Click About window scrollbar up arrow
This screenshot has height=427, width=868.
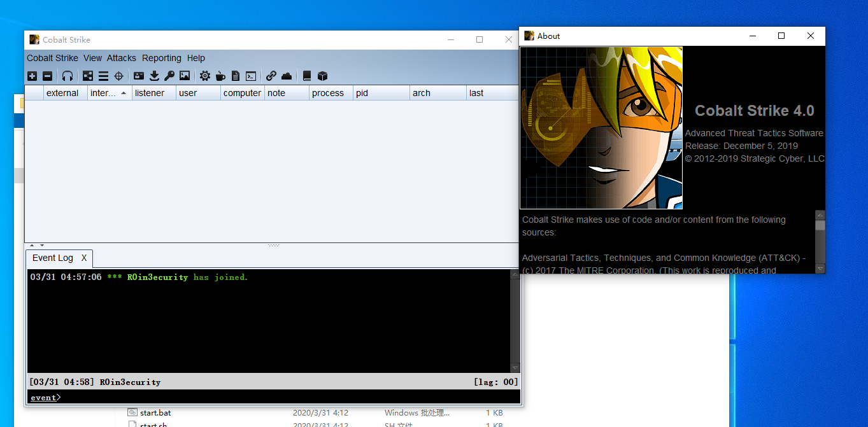tap(820, 215)
